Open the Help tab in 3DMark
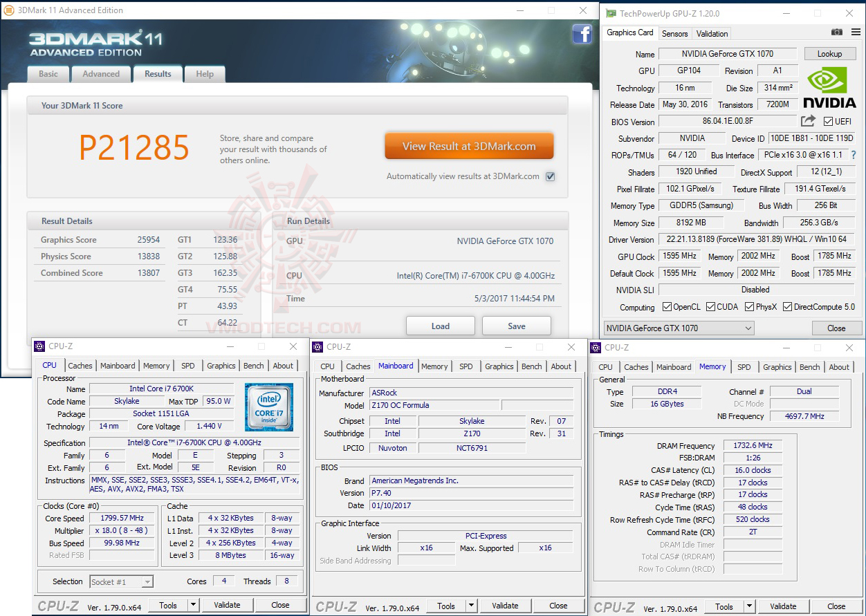Image resolution: width=866 pixels, height=616 pixels. (205, 74)
